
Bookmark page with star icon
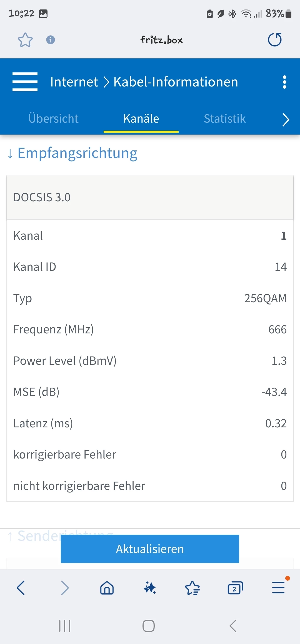click(x=25, y=40)
